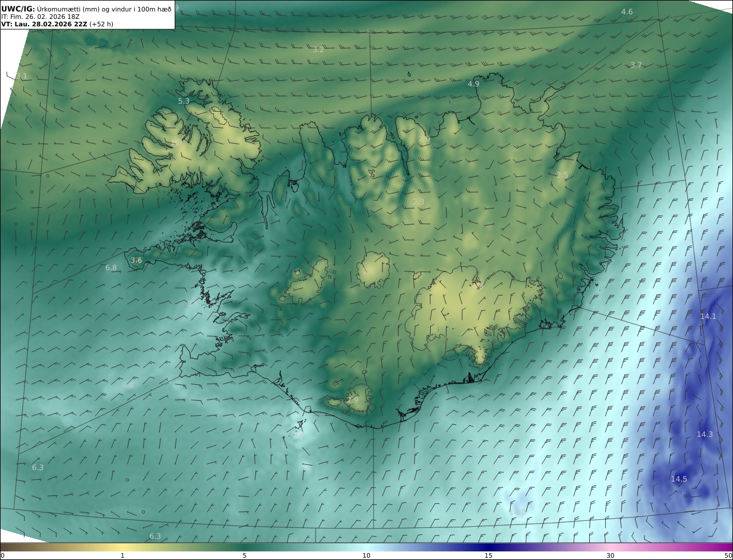Select the 4.9 value off the north coast

point(474,84)
